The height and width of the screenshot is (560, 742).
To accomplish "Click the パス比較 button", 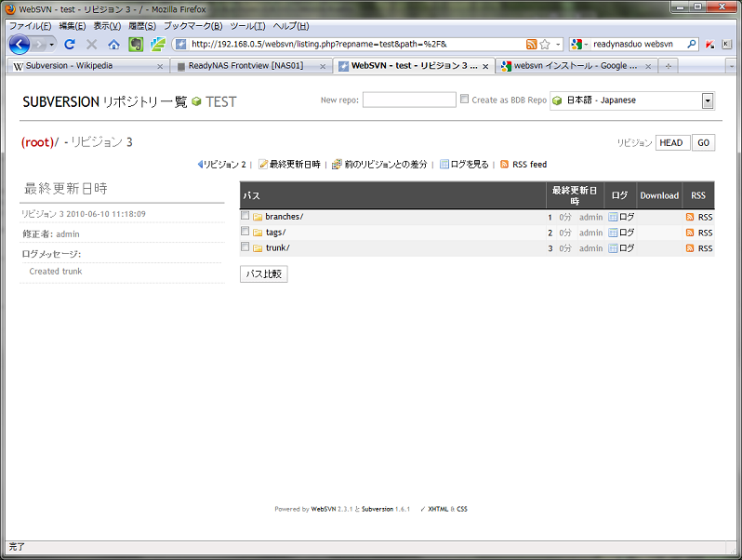I will point(263,273).
